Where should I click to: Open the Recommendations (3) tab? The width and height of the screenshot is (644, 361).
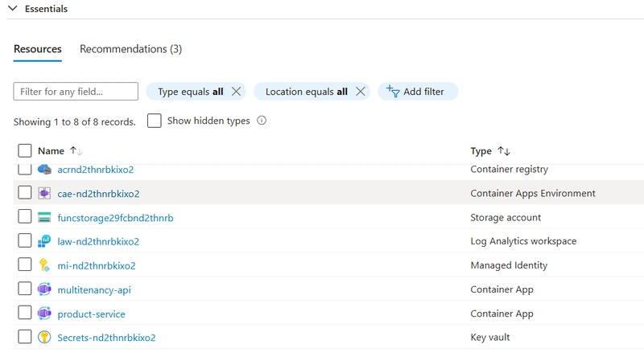point(130,49)
